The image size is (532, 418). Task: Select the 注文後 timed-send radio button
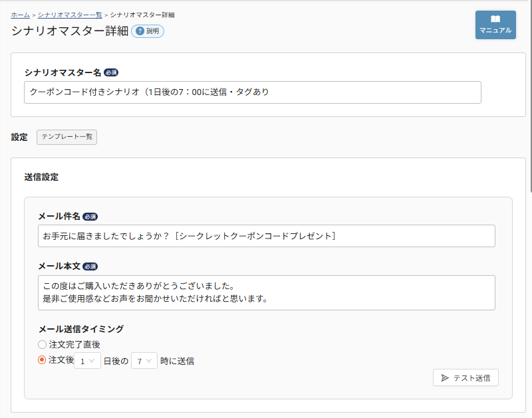(x=43, y=360)
